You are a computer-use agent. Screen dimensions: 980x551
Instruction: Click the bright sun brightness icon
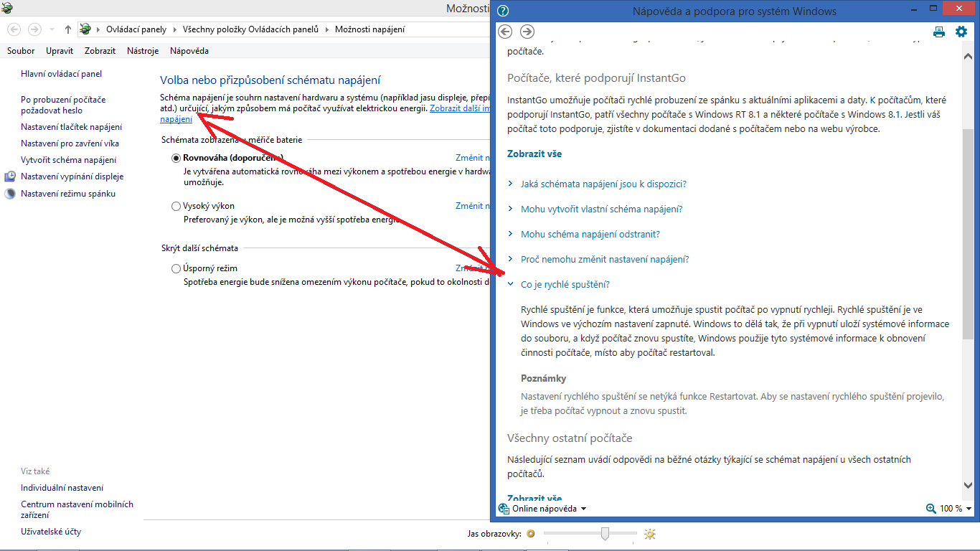(x=650, y=534)
